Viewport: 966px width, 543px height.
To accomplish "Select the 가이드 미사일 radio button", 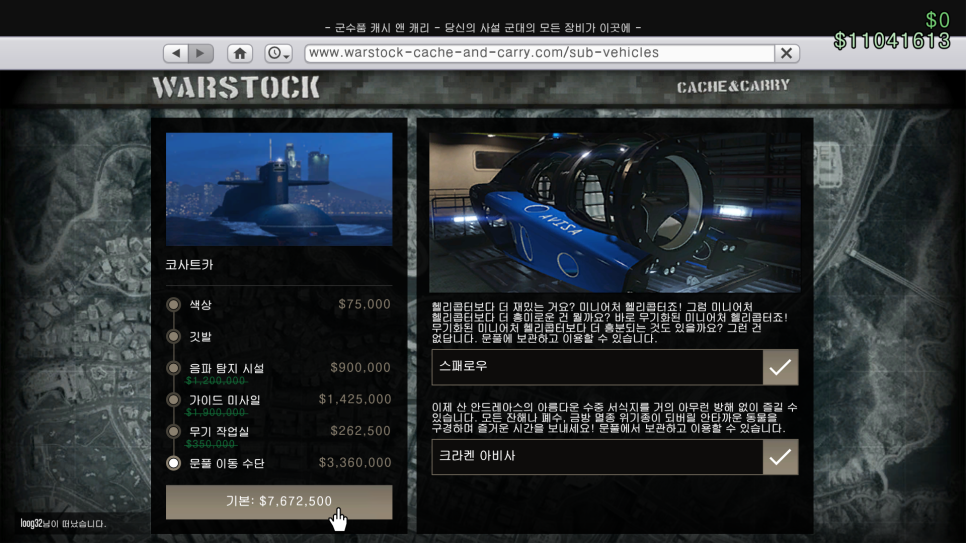I will tap(174, 399).
